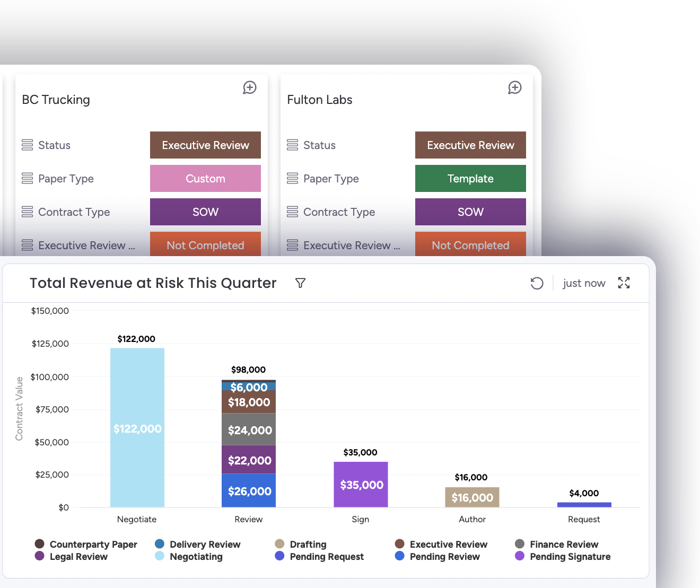
Task: Toggle Executive Review legend series
Action: coord(441,545)
